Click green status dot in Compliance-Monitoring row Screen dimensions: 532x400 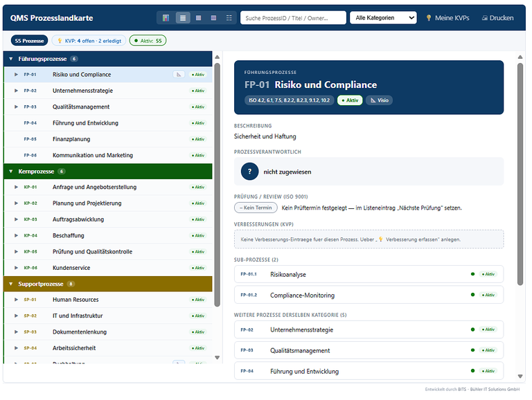pos(472,295)
